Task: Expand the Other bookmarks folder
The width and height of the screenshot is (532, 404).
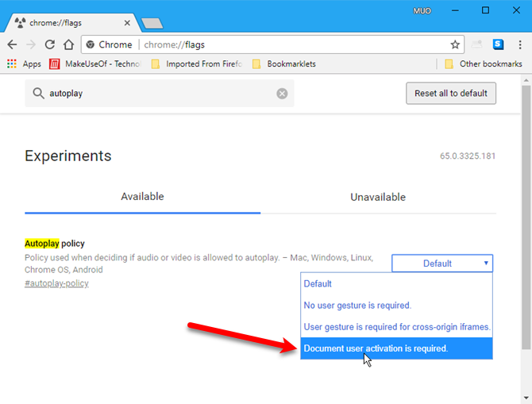Action: click(483, 63)
